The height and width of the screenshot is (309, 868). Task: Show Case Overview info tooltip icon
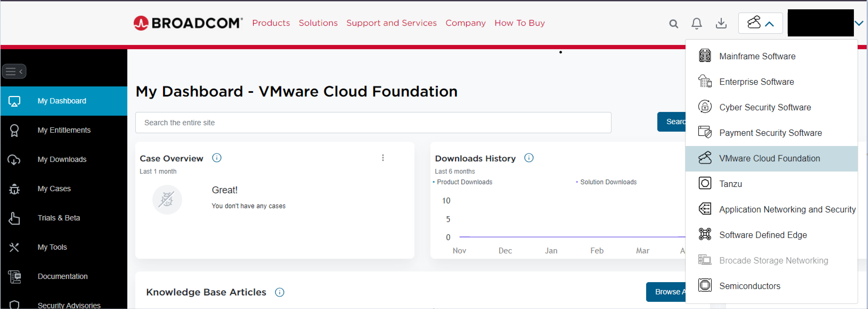[217, 158]
